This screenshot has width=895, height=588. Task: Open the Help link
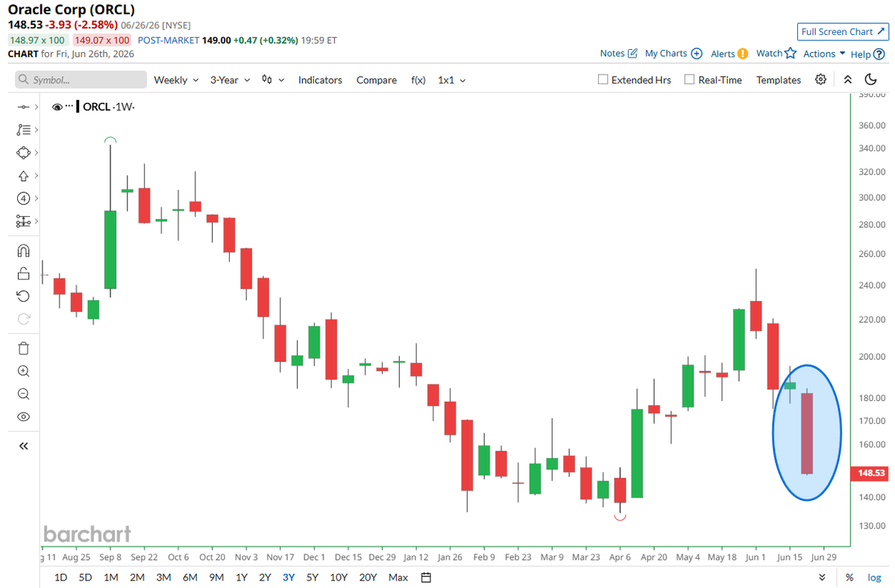[x=867, y=54]
